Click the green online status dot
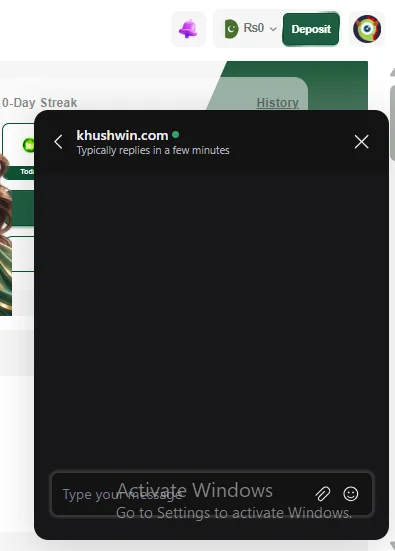The height and width of the screenshot is (551, 395). tap(176, 134)
